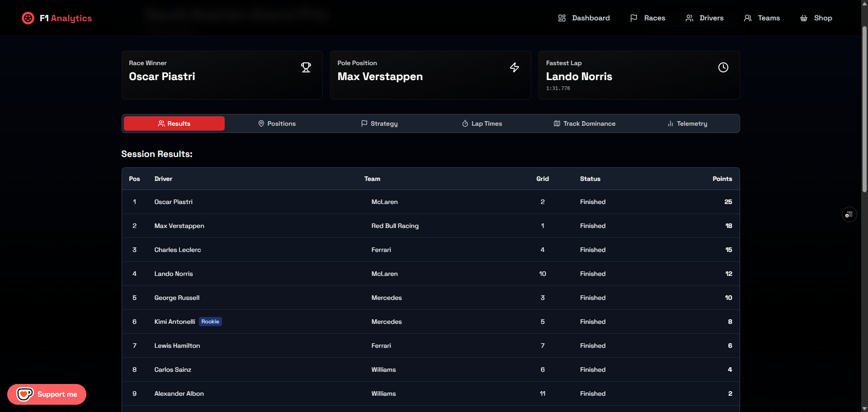Open the Shop page link

pyautogui.click(x=816, y=18)
